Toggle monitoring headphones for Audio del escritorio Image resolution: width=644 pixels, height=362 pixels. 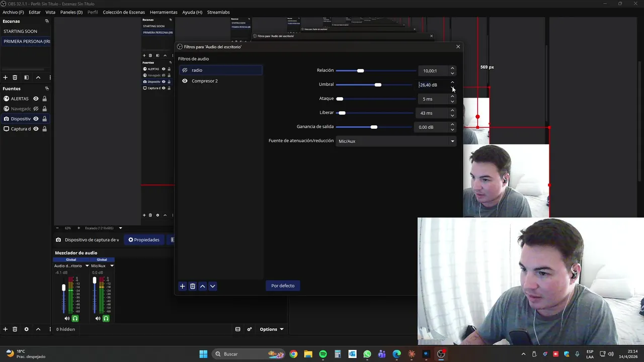(75, 318)
